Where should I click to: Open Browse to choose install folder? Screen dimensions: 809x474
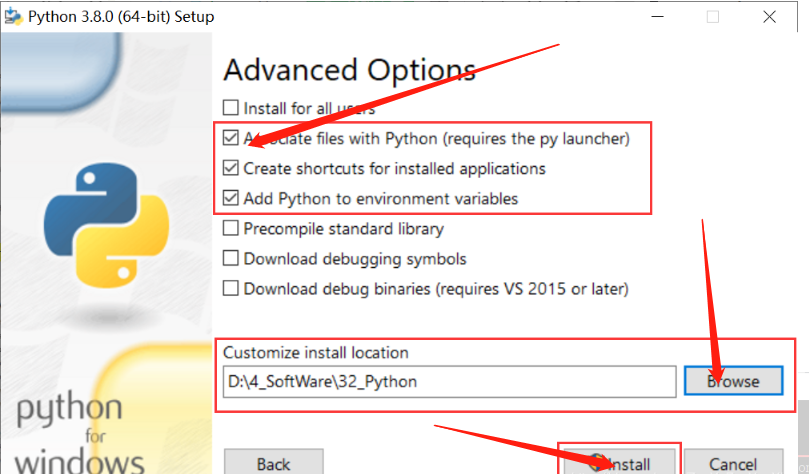[733, 381]
